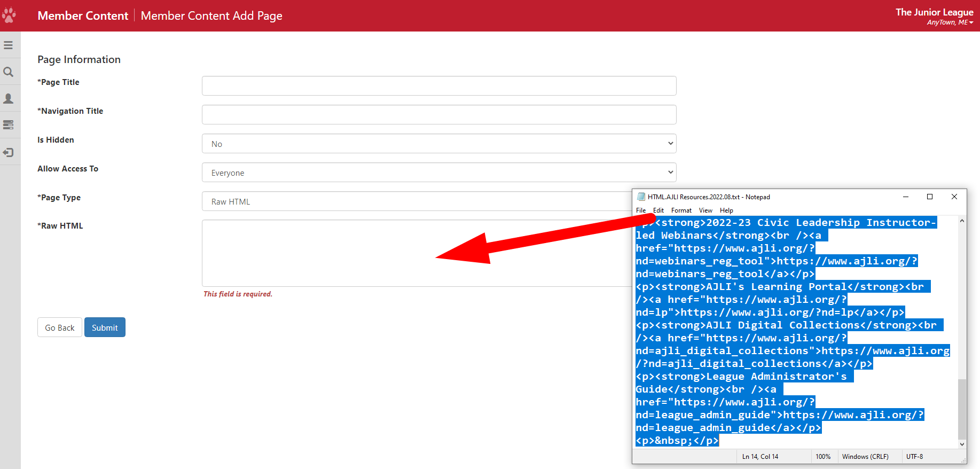Click the Member Content Add Page heading
The image size is (980, 469).
pyautogui.click(x=211, y=15)
